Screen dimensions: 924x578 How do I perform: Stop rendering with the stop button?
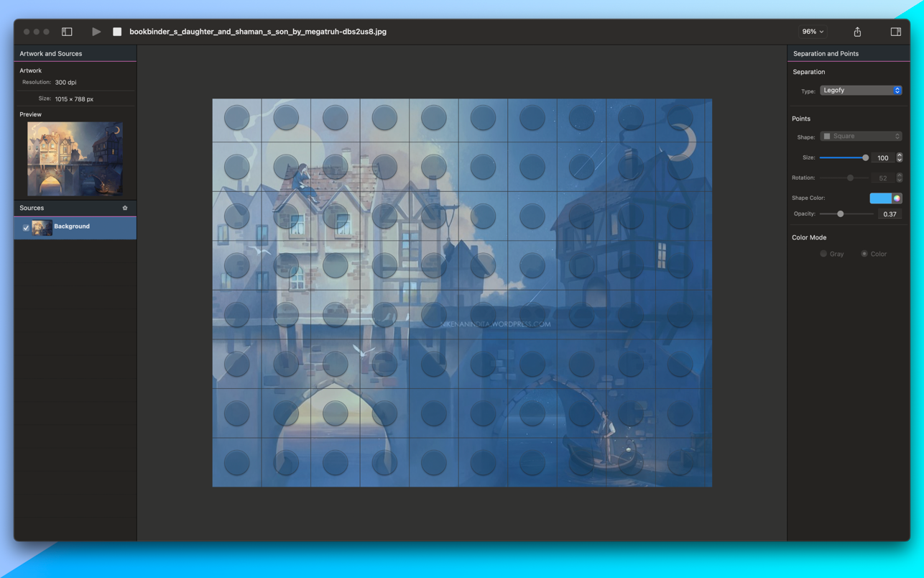click(117, 32)
